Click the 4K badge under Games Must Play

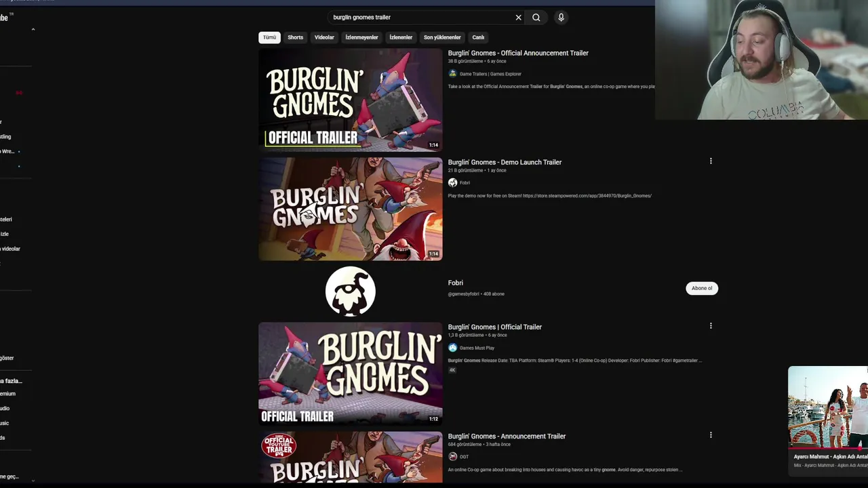[x=452, y=370]
